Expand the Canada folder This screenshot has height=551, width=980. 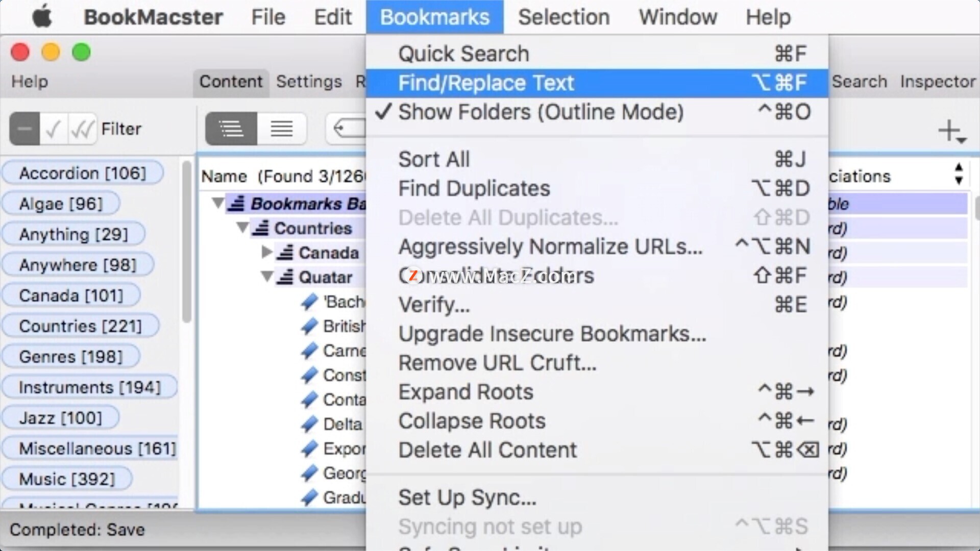266,252
